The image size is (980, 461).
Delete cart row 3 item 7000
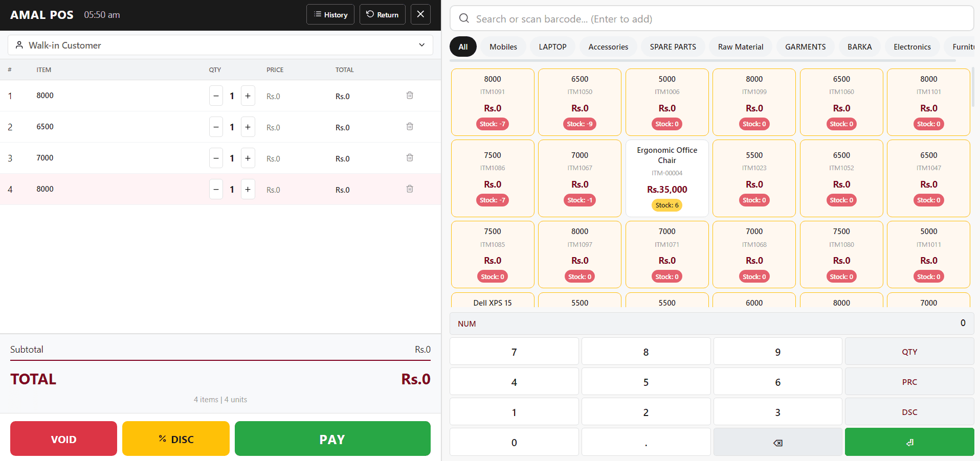410,158
